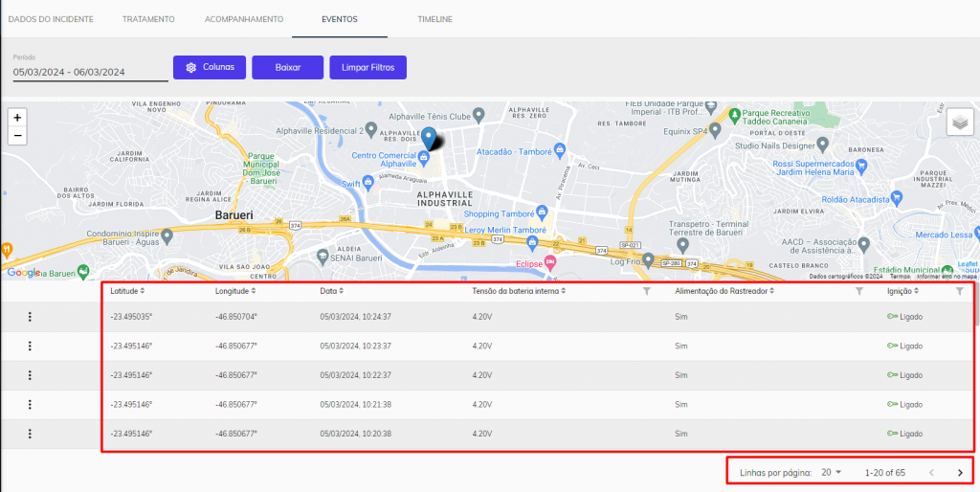Zoom in on the map
Screen dimensions: 980x492
(x=17, y=118)
